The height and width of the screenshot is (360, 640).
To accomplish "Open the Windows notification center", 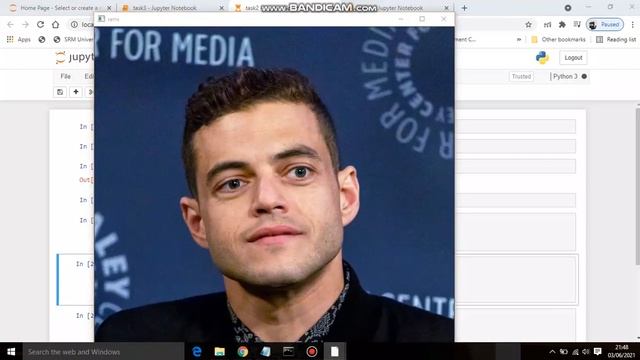I will [598, 351].
